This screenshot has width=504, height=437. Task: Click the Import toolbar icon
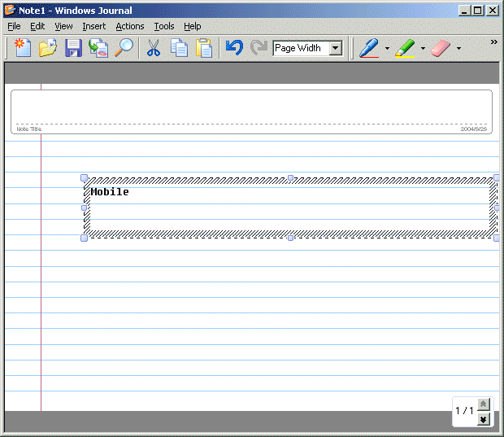[98, 48]
